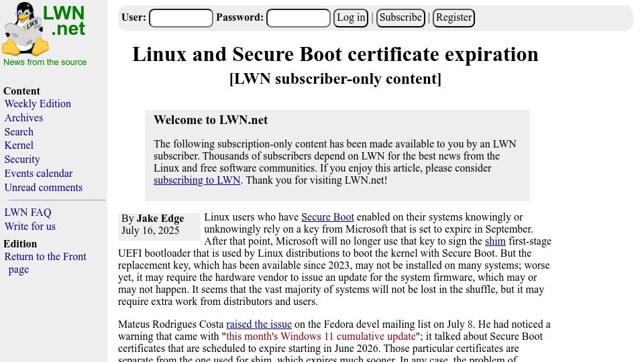Image resolution: width=644 pixels, height=362 pixels.
Task: Open the Secure Boot link
Action: tap(327, 217)
